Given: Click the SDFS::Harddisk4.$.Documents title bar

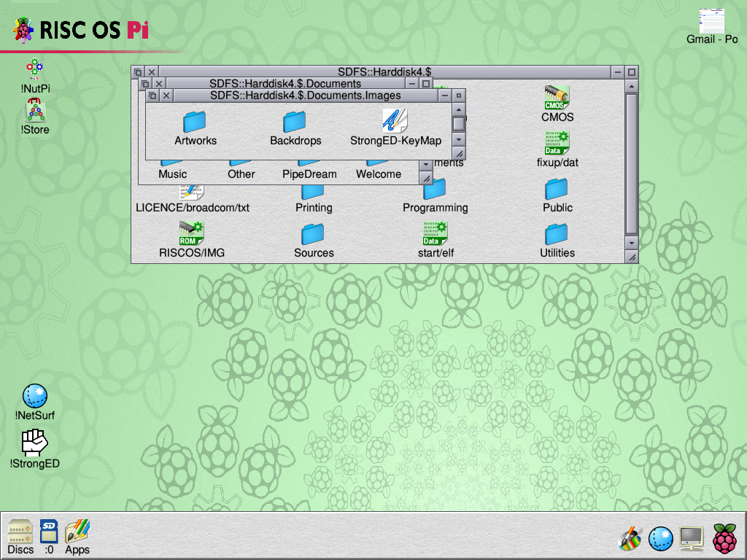Looking at the screenshot, I should 285,84.
